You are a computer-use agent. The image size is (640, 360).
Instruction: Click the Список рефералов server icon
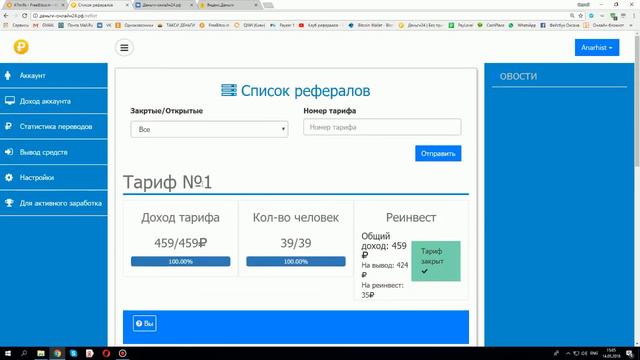(229, 90)
